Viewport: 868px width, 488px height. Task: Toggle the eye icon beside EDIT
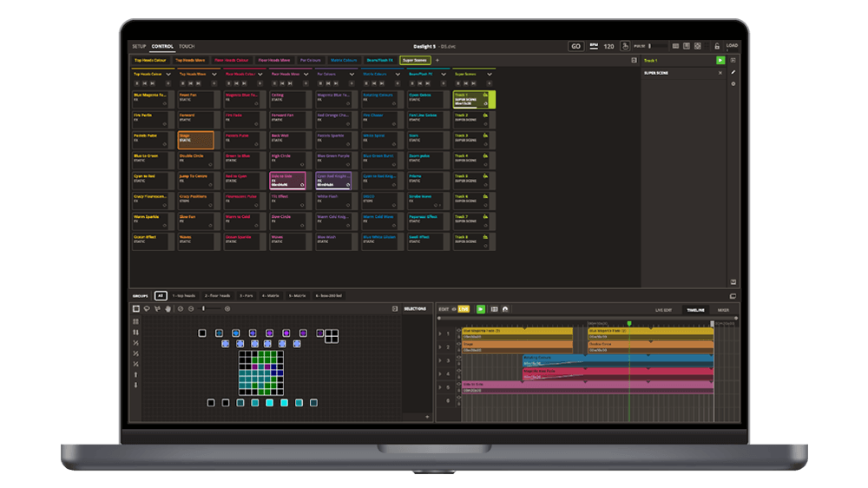click(x=453, y=308)
